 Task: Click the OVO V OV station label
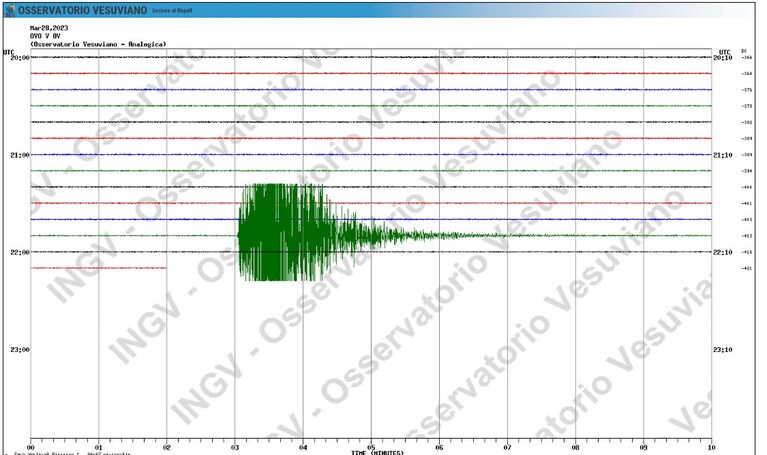[x=45, y=36]
